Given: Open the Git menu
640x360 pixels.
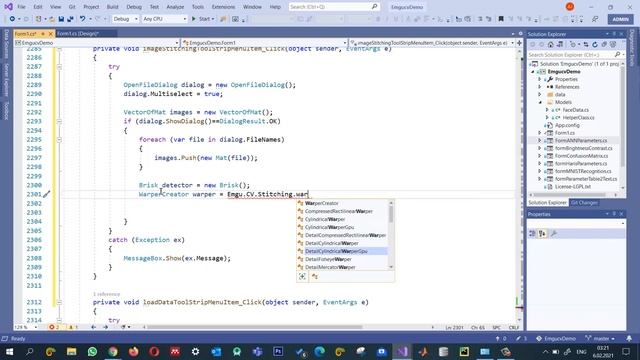Looking at the screenshot, I should click(72, 7).
